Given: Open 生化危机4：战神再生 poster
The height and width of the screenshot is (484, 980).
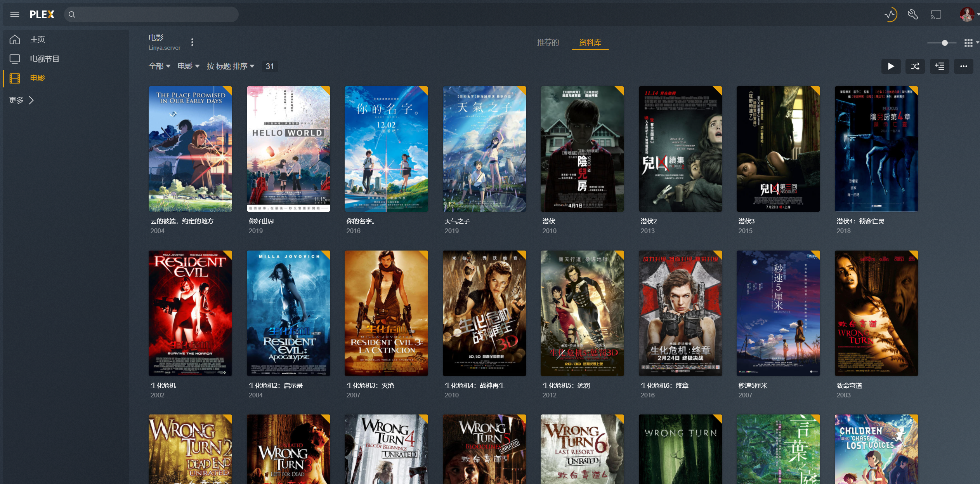Looking at the screenshot, I should pos(484,313).
